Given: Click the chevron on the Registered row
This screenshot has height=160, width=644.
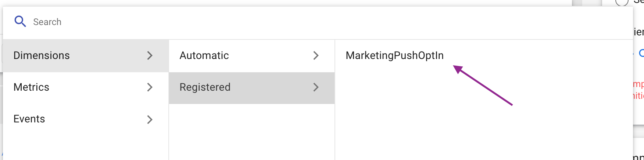Looking at the screenshot, I should pyautogui.click(x=316, y=87).
